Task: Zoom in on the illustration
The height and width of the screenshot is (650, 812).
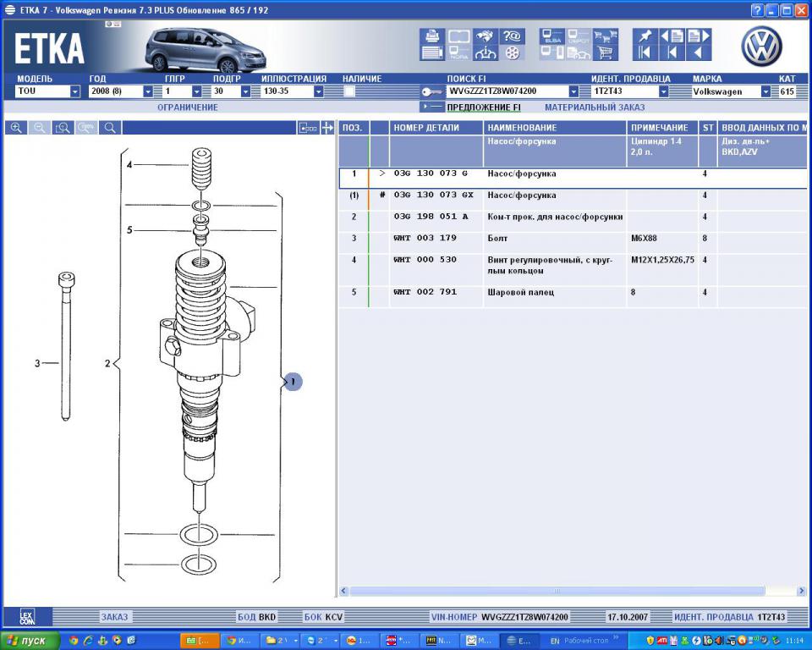Action: click(16, 128)
